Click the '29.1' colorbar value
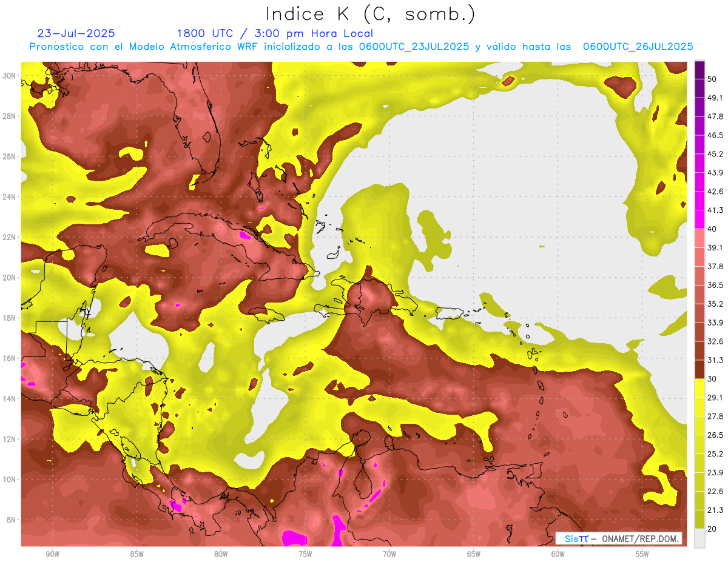 715,398
